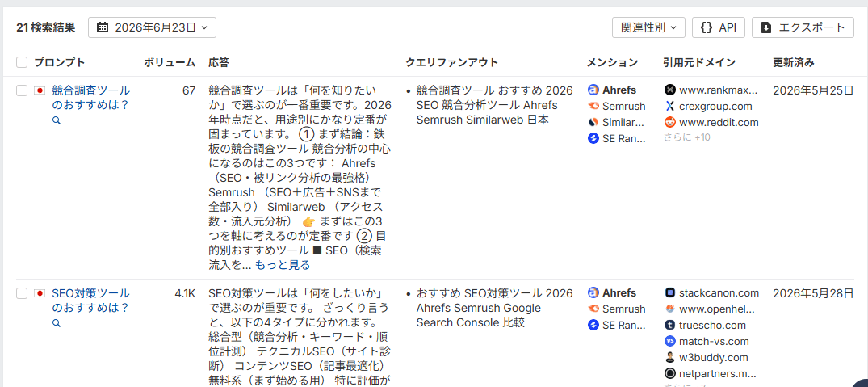Check the 競合調査ツール row checkbox
Image resolution: width=868 pixels, height=387 pixels.
[22, 90]
